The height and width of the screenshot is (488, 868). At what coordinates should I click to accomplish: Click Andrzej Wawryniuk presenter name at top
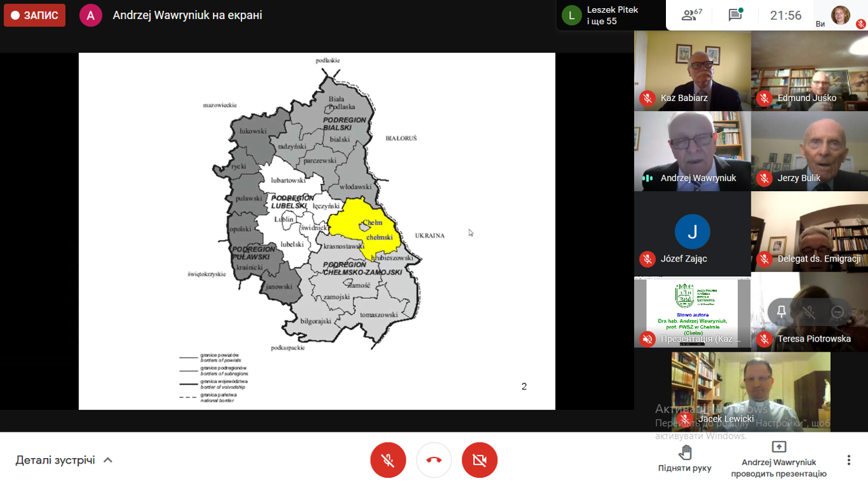(x=187, y=15)
